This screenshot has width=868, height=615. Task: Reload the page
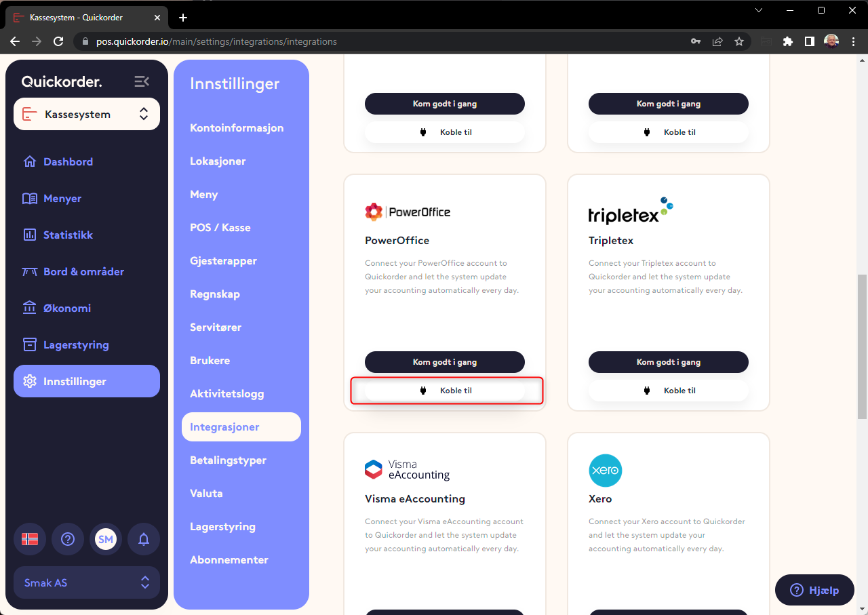[x=58, y=41]
